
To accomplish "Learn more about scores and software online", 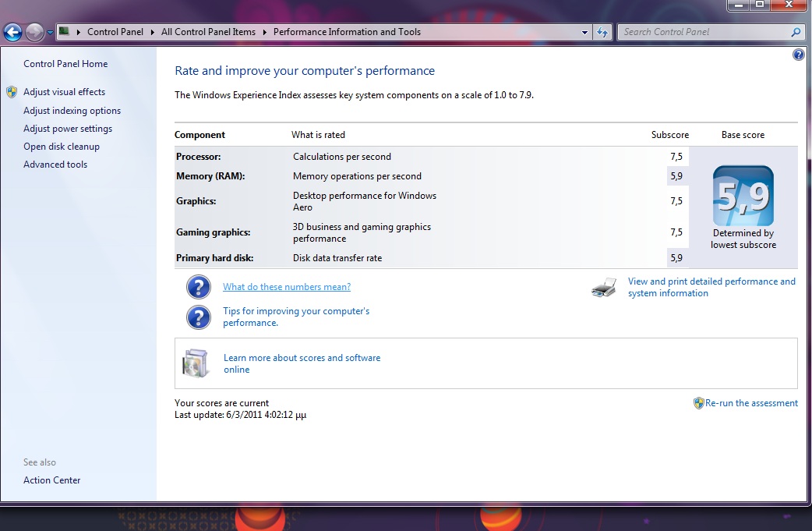I will 302,363.
